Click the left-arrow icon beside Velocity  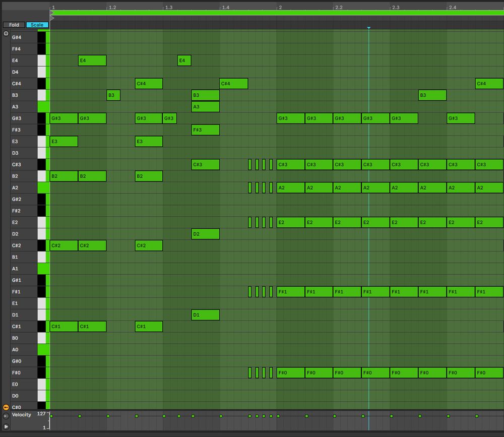(x=6, y=416)
